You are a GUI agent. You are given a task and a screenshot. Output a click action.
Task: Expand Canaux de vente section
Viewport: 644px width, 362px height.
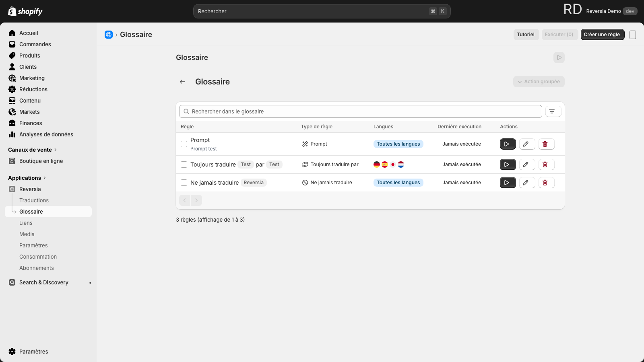pyautogui.click(x=32, y=150)
